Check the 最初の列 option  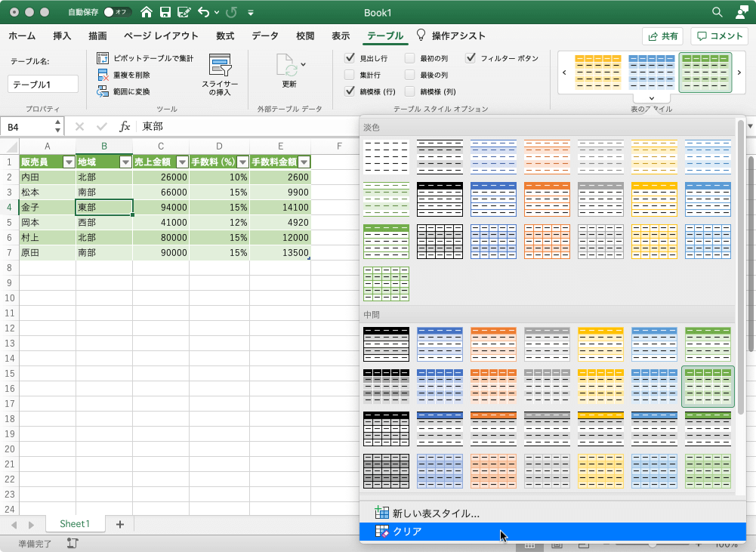(409, 57)
